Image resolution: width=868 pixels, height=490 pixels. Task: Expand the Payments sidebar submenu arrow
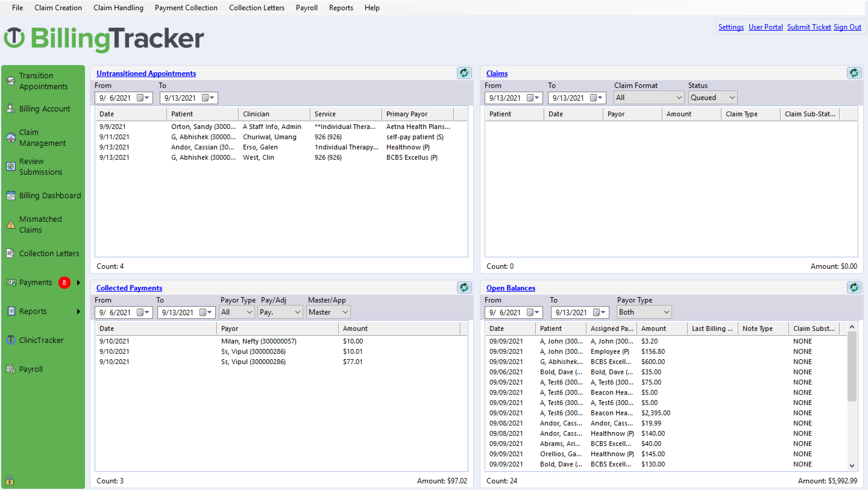78,282
